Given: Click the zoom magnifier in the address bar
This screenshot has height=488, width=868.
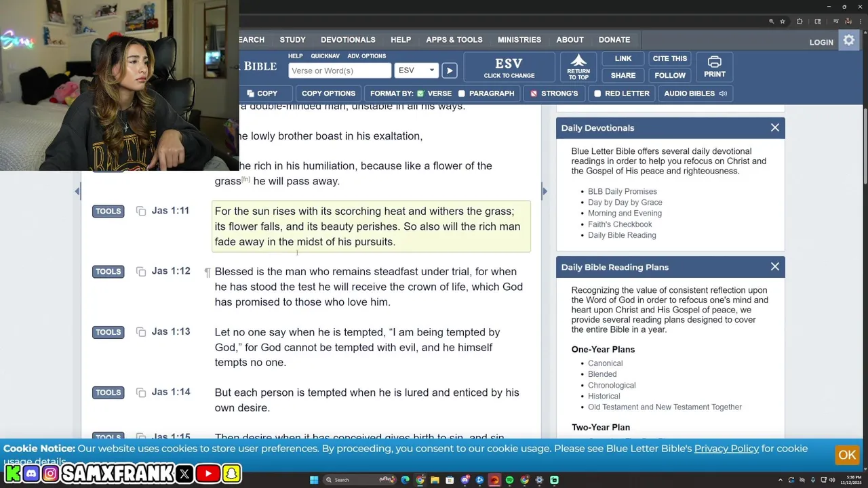Looking at the screenshot, I should 771,22.
